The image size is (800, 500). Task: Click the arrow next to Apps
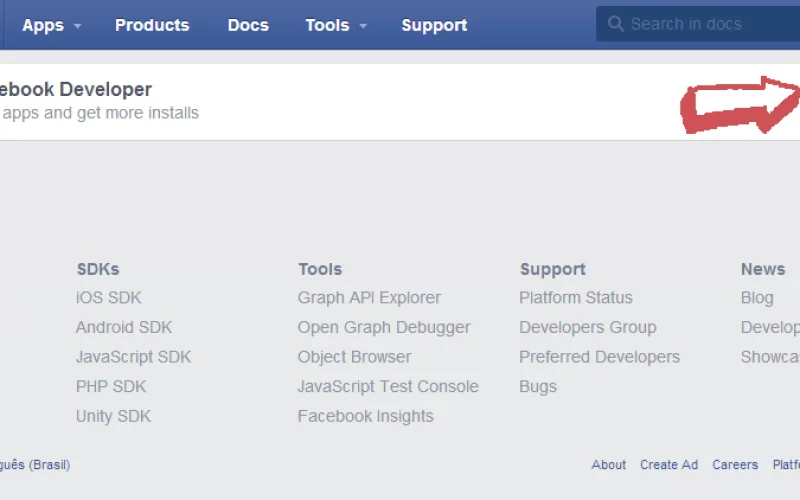pos(78,26)
